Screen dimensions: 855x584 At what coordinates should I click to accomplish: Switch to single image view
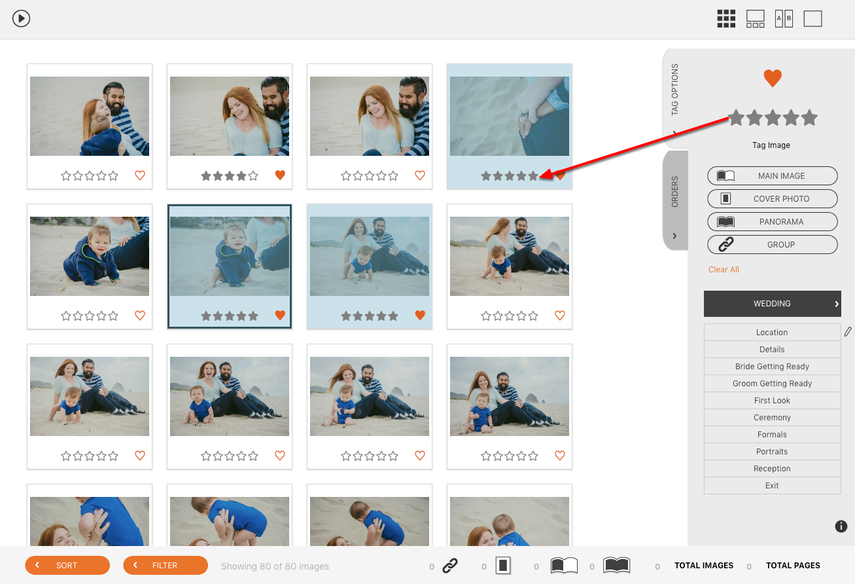812,19
